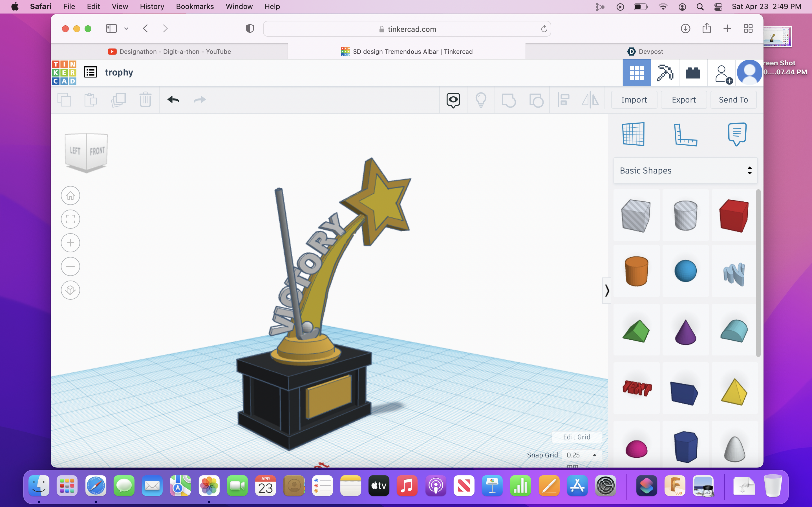Click the Home view button

tap(70, 195)
